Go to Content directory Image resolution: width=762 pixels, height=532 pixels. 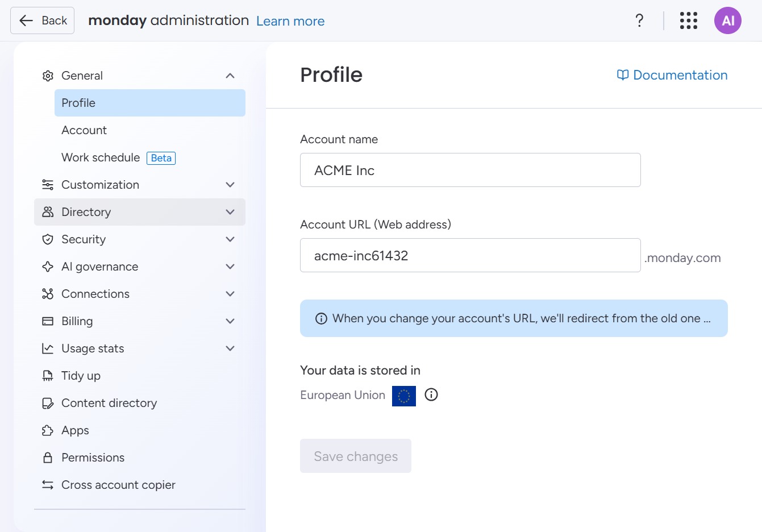pos(140,403)
